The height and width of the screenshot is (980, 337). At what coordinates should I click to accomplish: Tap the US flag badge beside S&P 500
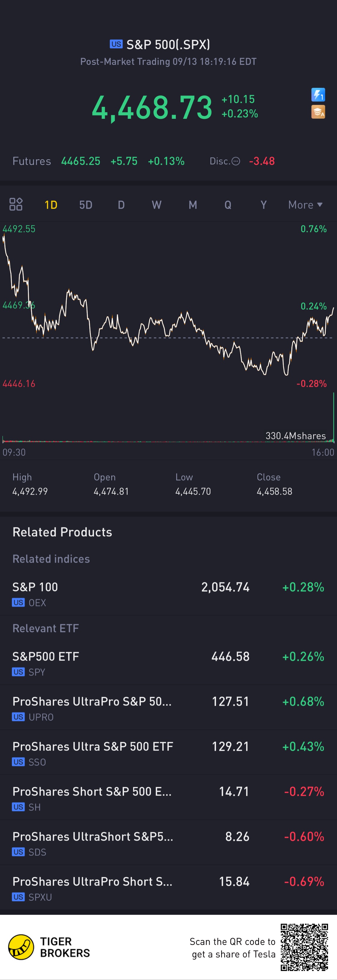click(116, 44)
